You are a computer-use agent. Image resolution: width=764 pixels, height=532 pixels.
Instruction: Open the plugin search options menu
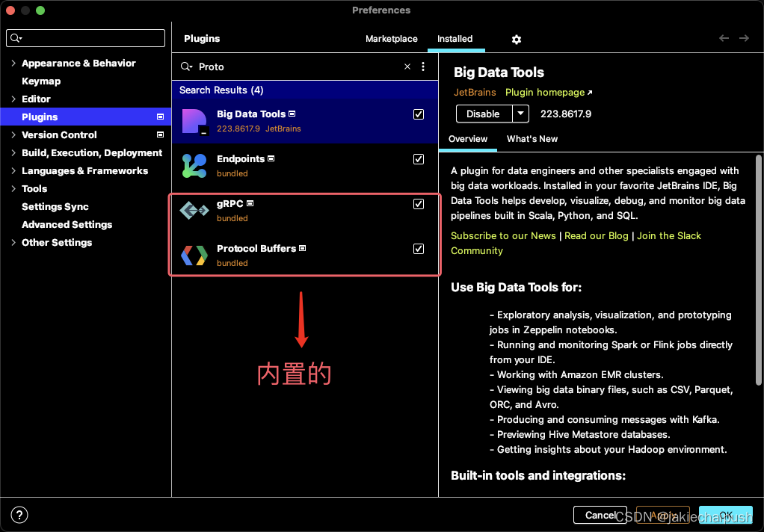[423, 66]
